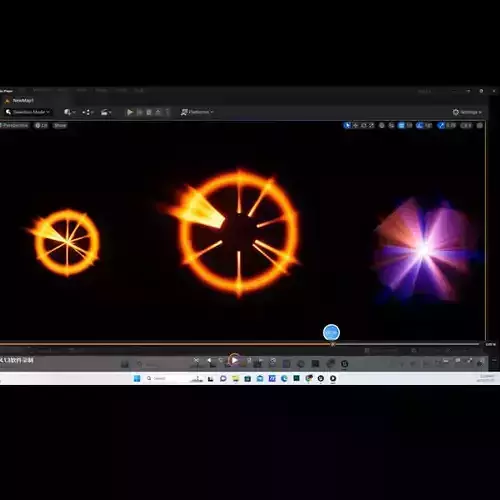Open the Cinematics clapperboard dropdown
This screenshot has width=500, height=500.
click(x=106, y=112)
